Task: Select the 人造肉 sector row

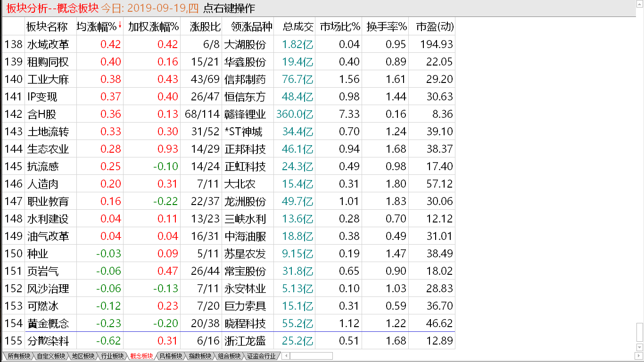Action: tap(229, 184)
